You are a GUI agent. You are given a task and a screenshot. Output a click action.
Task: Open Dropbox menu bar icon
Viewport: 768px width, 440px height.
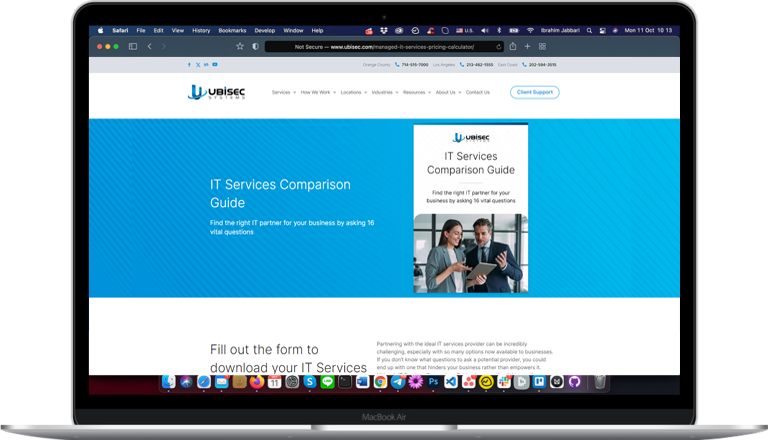[384, 30]
